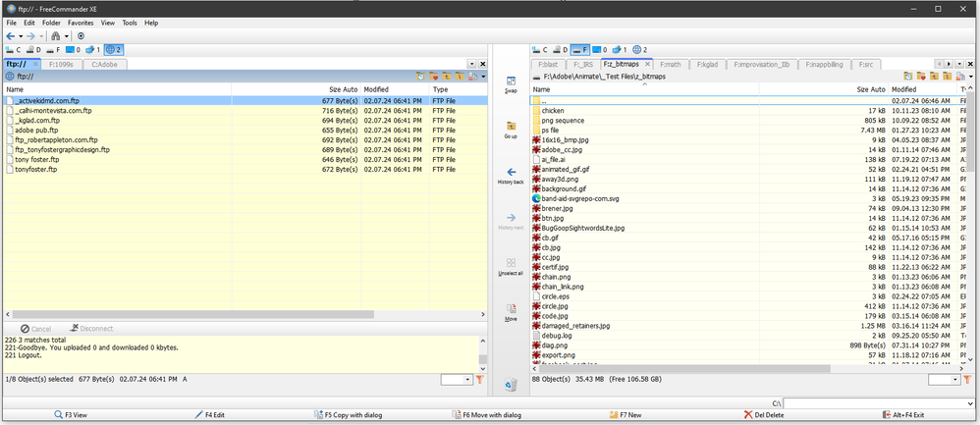
Task: Open the back history dropdown arrow
Action: pos(21,36)
